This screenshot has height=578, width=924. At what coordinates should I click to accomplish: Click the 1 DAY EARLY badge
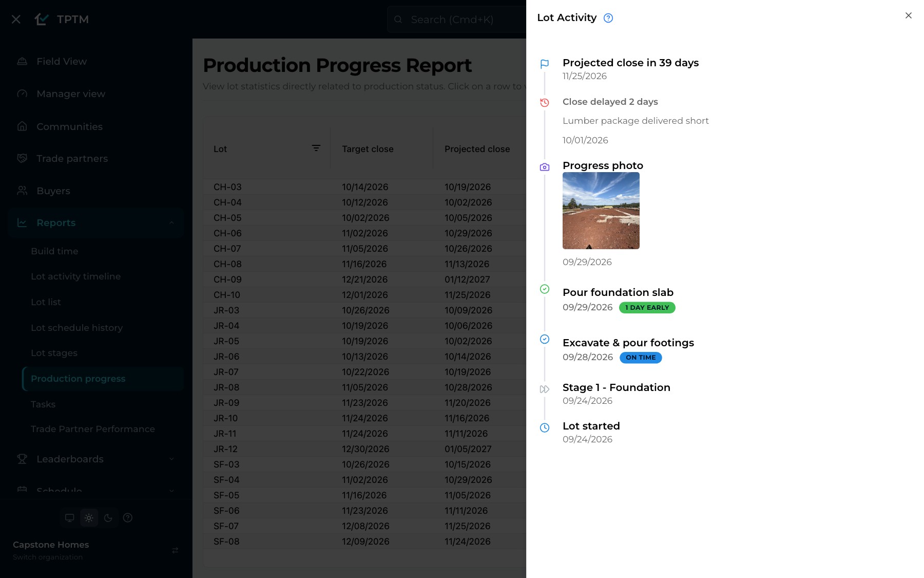[647, 307]
